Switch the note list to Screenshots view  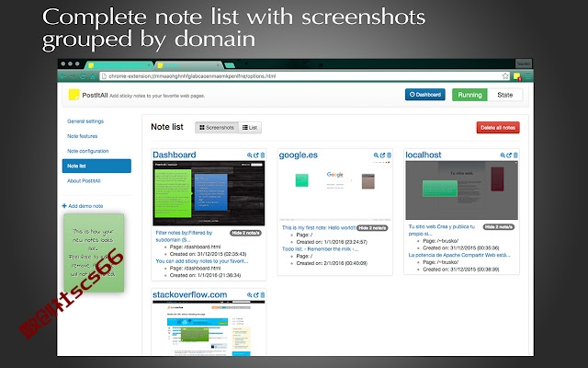coord(217,128)
